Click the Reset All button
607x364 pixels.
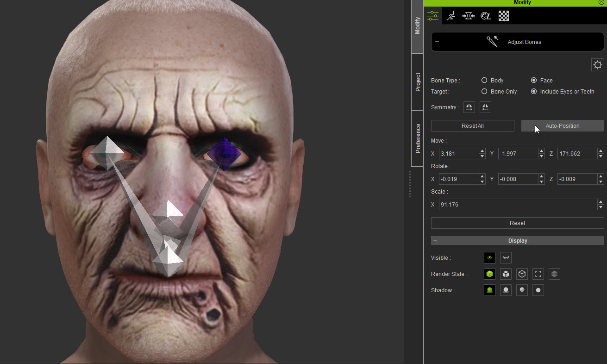[472, 126]
